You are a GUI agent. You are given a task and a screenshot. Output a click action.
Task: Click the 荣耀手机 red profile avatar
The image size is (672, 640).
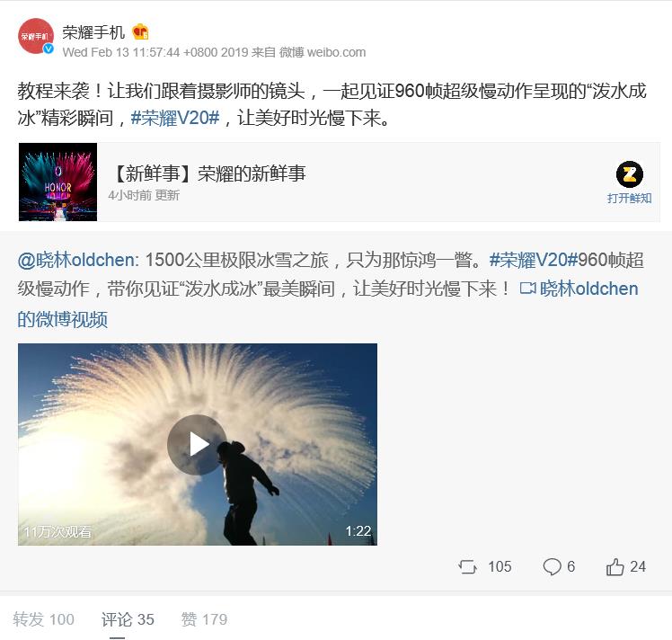[36, 36]
